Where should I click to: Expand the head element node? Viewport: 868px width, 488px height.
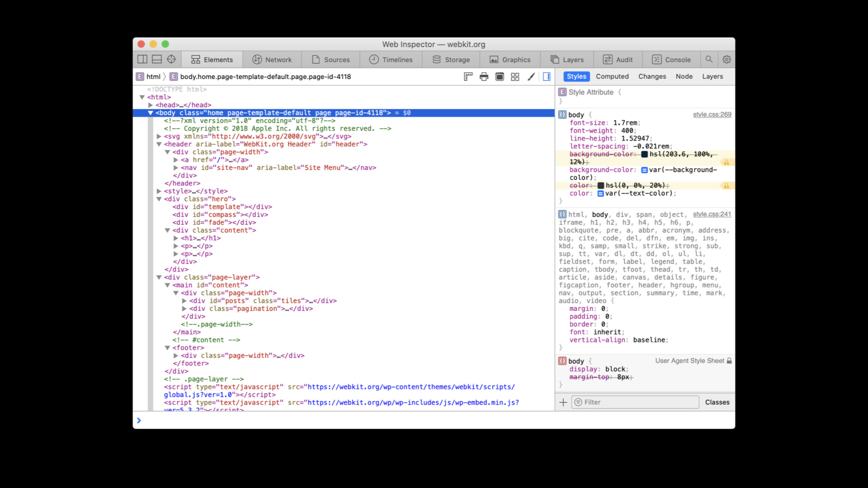point(150,105)
